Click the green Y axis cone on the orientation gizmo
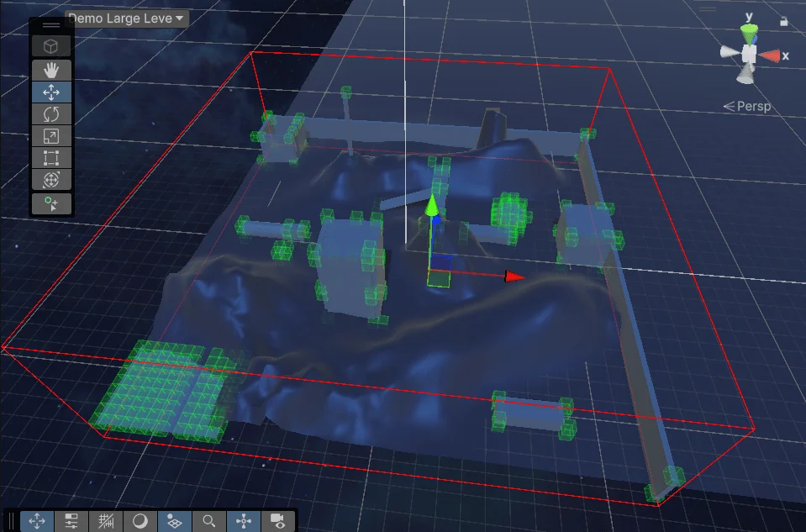The width and height of the screenshot is (806, 532). click(748, 34)
